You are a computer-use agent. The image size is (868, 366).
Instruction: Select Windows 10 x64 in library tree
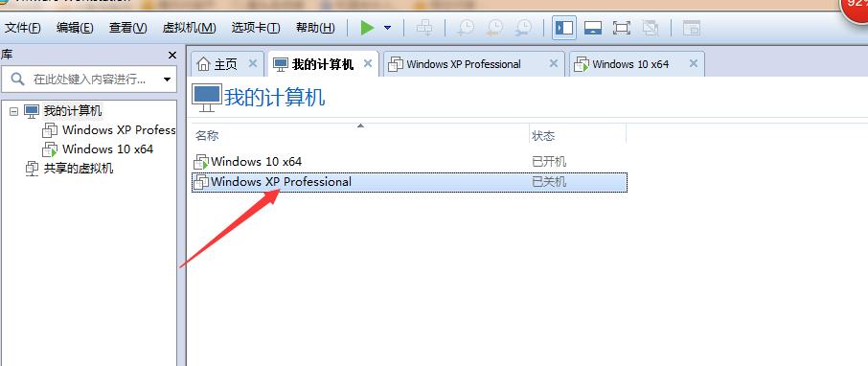108,149
